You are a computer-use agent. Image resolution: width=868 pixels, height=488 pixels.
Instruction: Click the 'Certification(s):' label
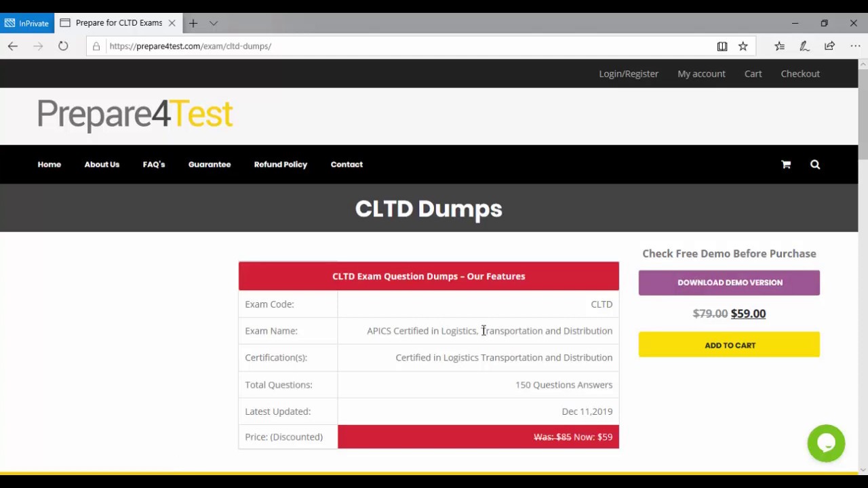pos(276,358)
